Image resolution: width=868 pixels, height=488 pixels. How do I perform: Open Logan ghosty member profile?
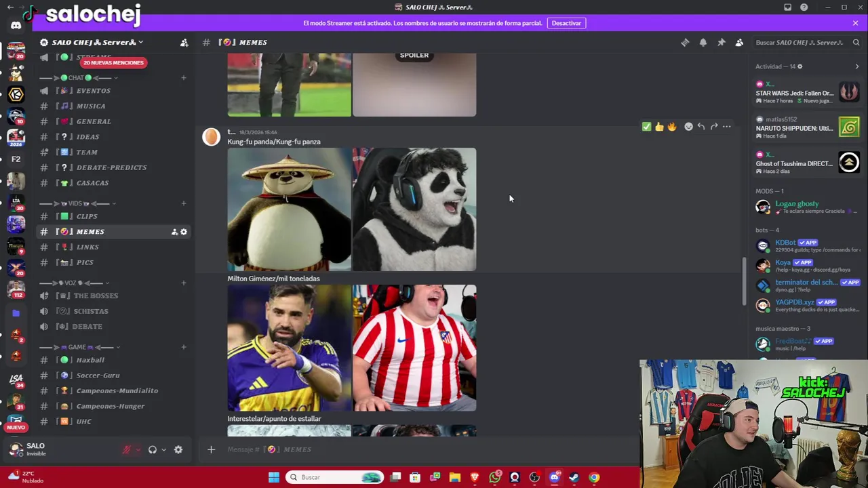(808, 207)
